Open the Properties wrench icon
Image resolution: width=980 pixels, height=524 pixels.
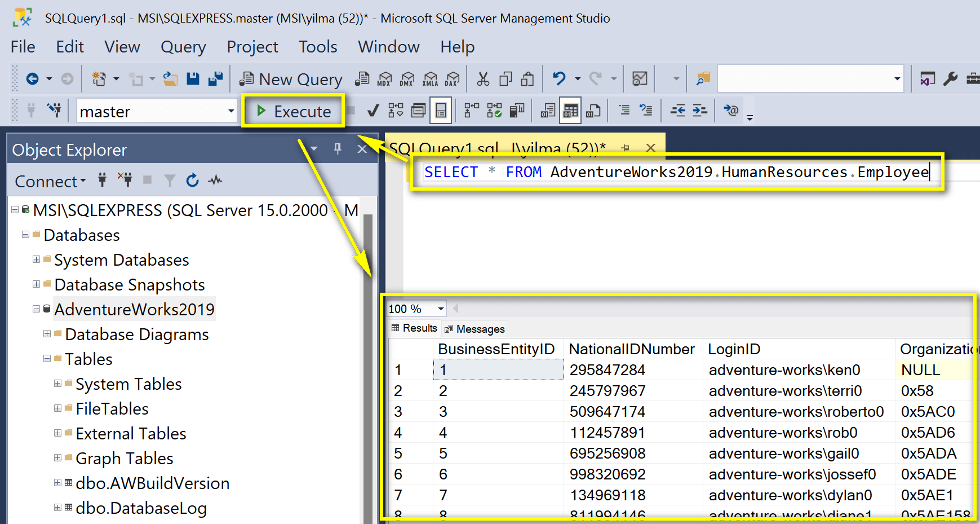[x=950, y=78]
